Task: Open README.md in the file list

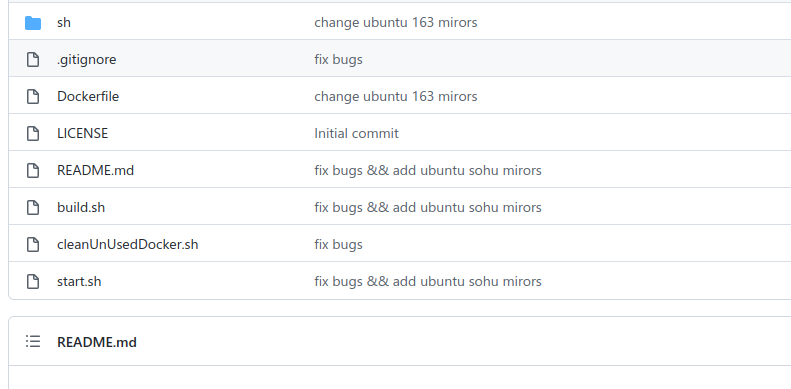Action: [95, 171]
